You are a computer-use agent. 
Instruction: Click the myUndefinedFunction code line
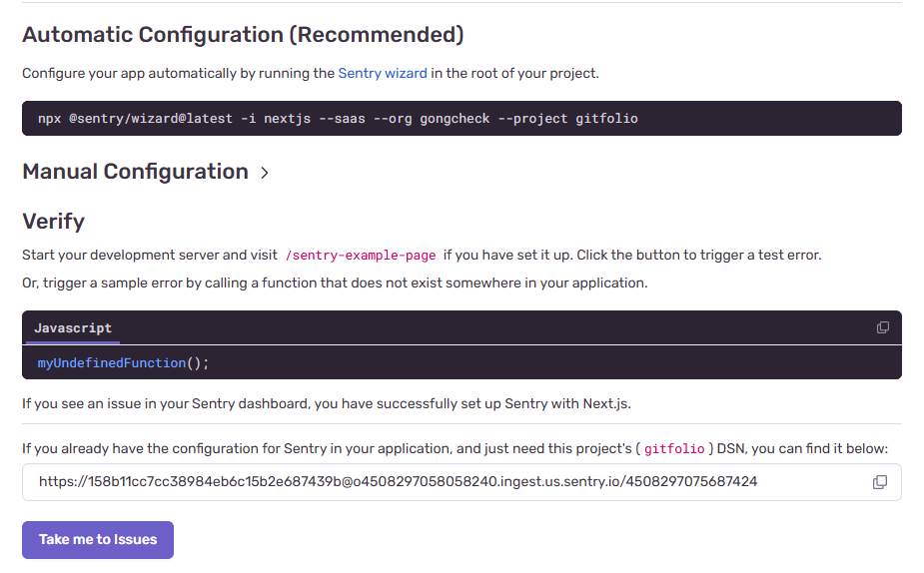pyautogui.click(x=123, y=362)
